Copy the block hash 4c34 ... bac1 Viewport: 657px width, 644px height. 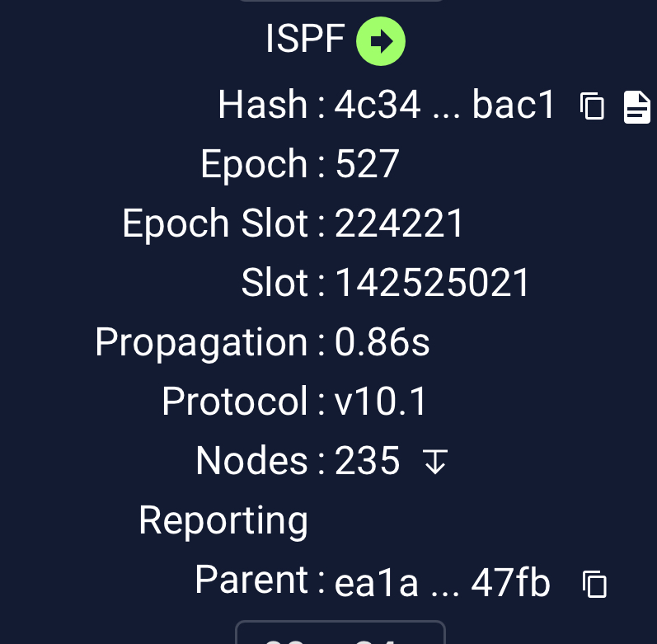tap(592, 106)
